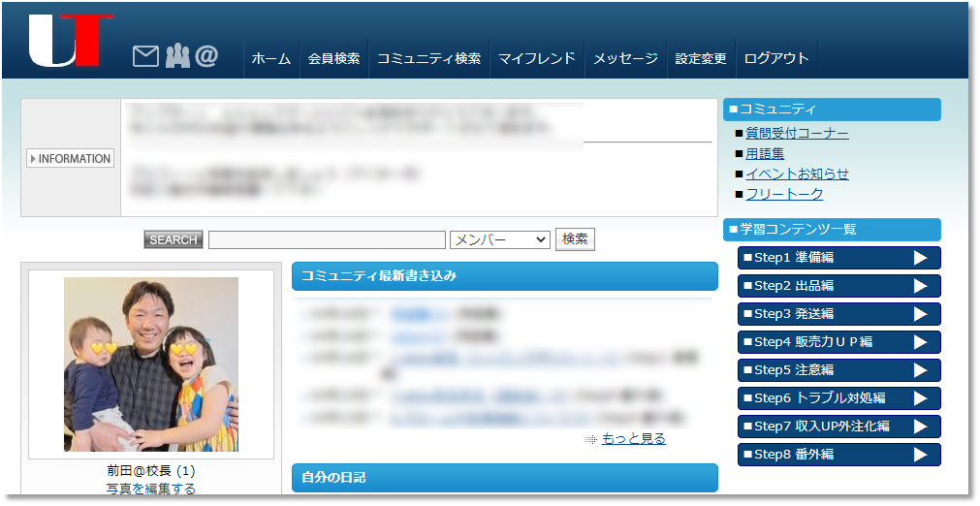Open the 質問受付コーナー community link
The width and height of the screenshot is (980, 506).
(x=797, y=134)
